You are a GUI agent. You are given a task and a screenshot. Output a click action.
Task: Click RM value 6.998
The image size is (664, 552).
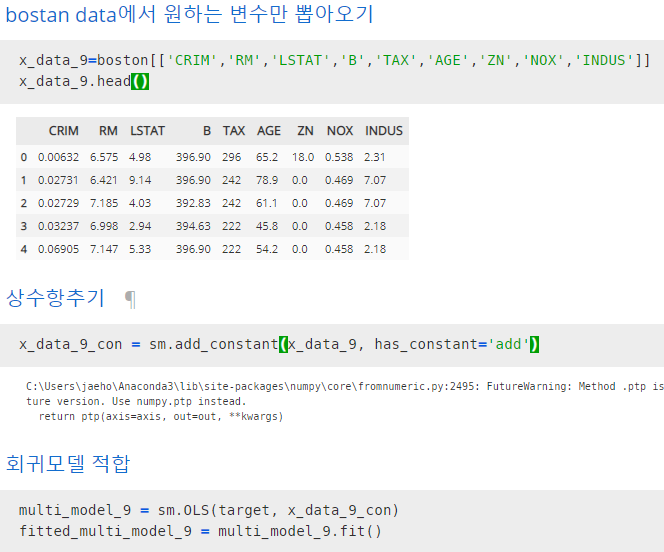[x=104, y=226]
